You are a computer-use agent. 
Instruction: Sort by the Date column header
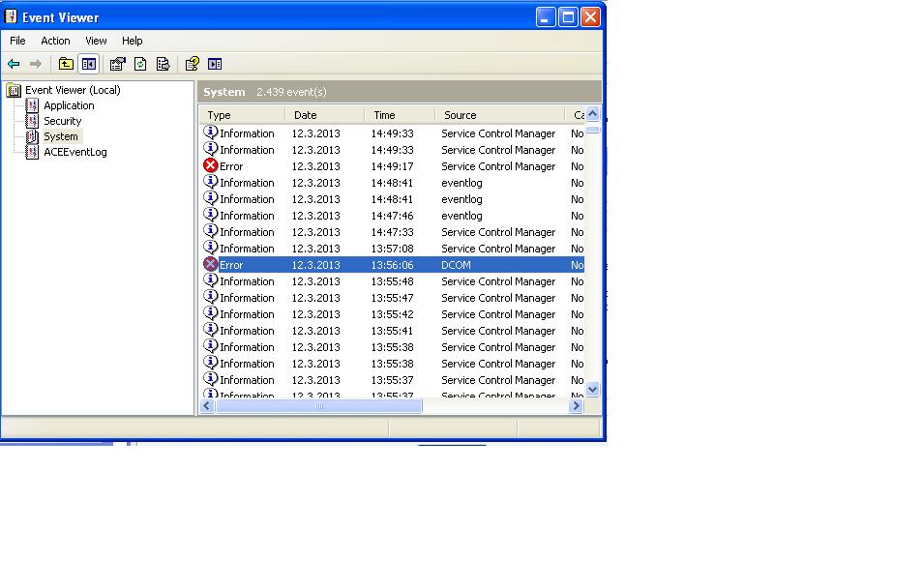[x=324, y=115]
